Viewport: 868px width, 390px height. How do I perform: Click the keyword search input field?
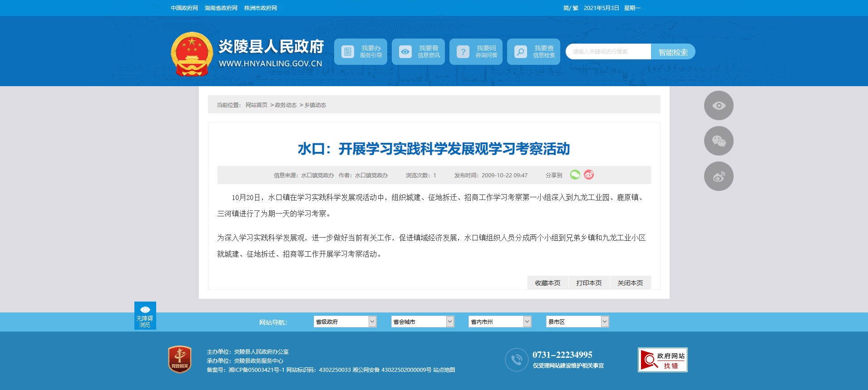pyautogui.click(x=608, y=52)
